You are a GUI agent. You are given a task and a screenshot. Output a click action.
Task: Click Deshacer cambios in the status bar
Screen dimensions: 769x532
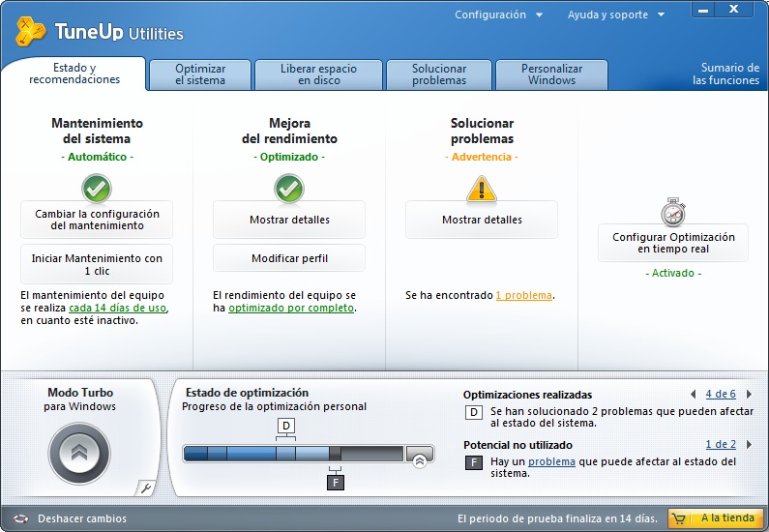point(82,518)
